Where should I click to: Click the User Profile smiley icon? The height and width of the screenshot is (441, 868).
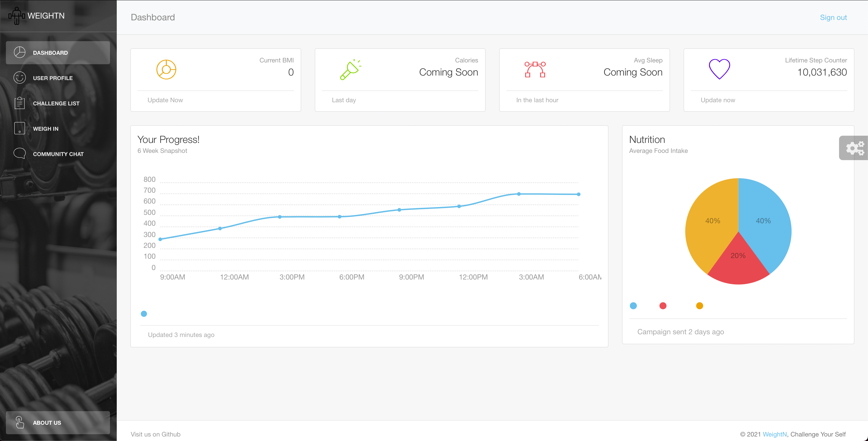19,78
